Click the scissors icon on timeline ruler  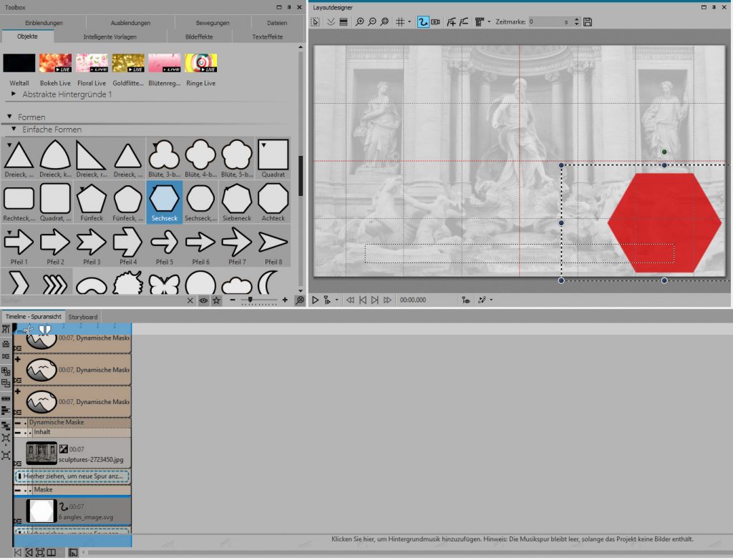[29, 329]
